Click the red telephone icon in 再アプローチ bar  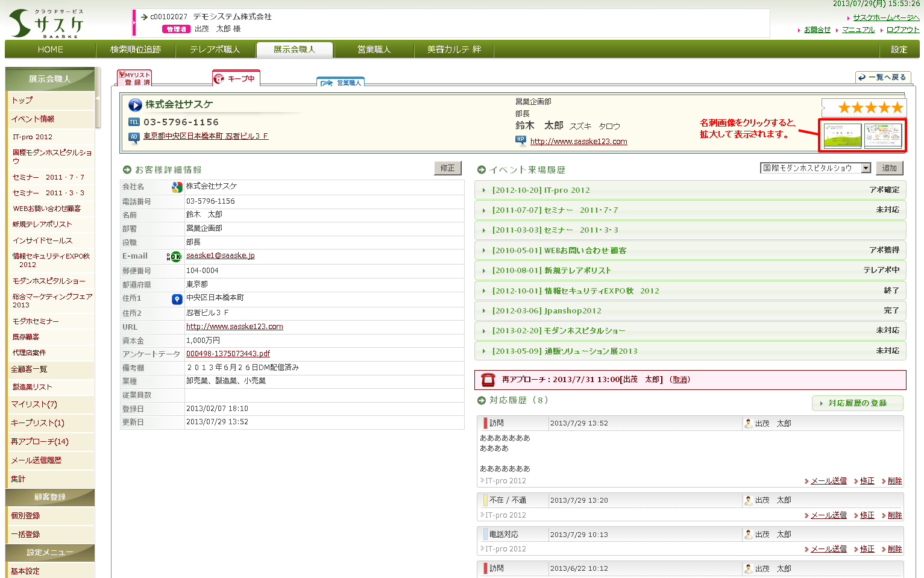(x=488, y=380)
